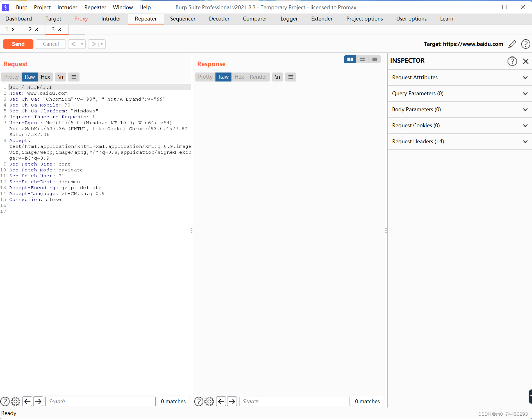
Task: Open the Learn tab
Action: coord(447,19)
